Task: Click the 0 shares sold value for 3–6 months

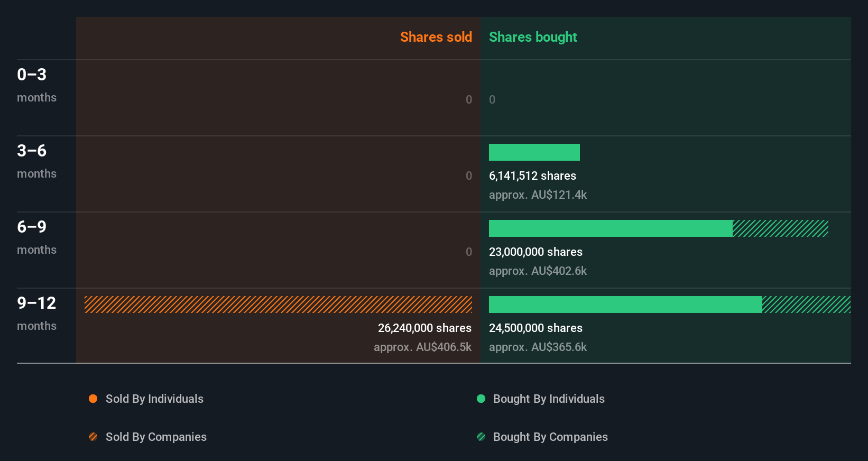Action: [x=469, y=176]
